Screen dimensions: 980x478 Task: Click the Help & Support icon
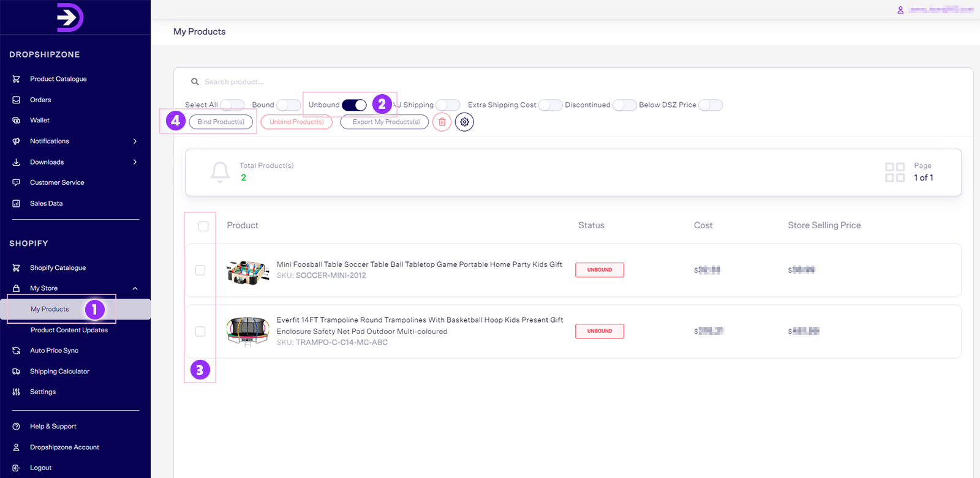(x=17, y=427)
